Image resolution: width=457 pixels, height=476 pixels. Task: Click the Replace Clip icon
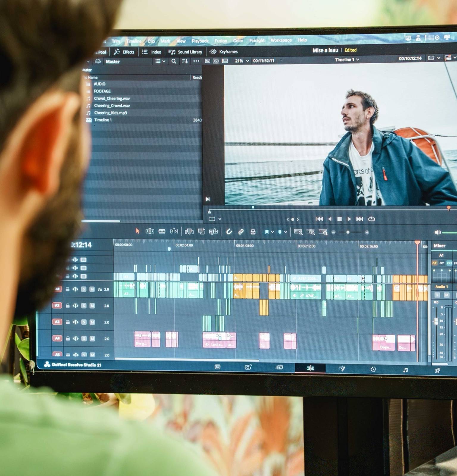[213, 231]
